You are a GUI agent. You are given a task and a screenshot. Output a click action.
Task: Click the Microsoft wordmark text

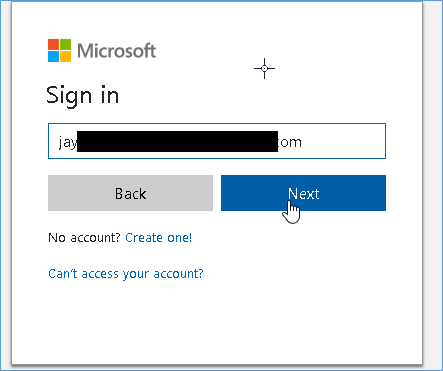[117, 51]
